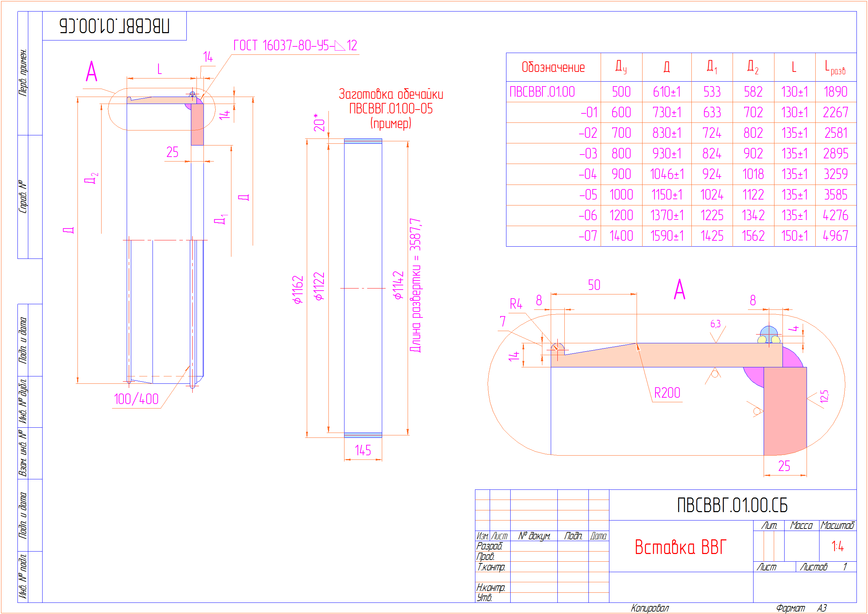Click the Перв. примен. side label
This screenshot has width=868, height=614.
click(x=23, y=72)
